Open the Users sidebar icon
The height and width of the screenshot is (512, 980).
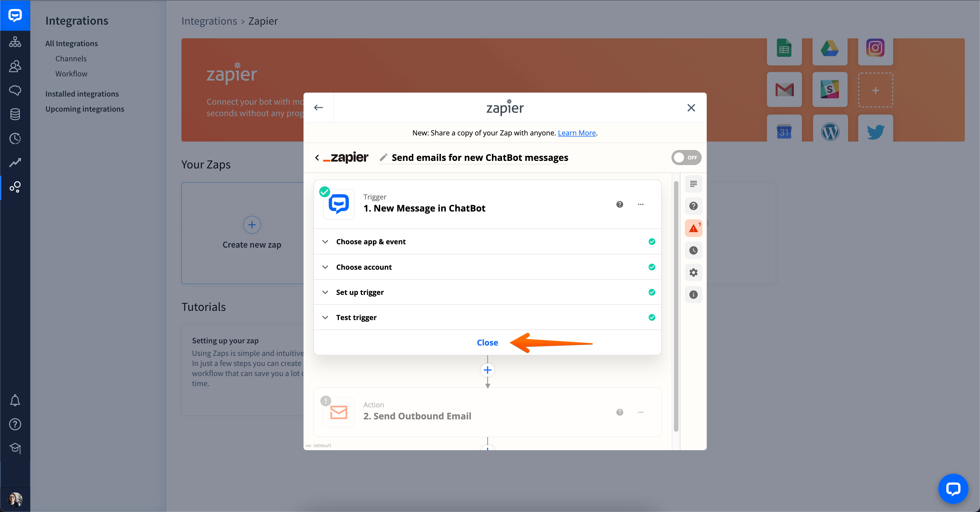[15, 66]
